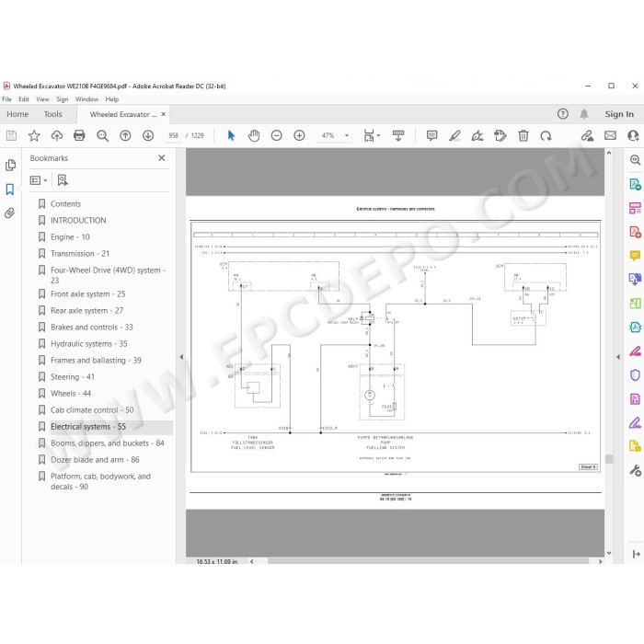
Task: Open notifications bell icon
Action: [x=584, y=114]
